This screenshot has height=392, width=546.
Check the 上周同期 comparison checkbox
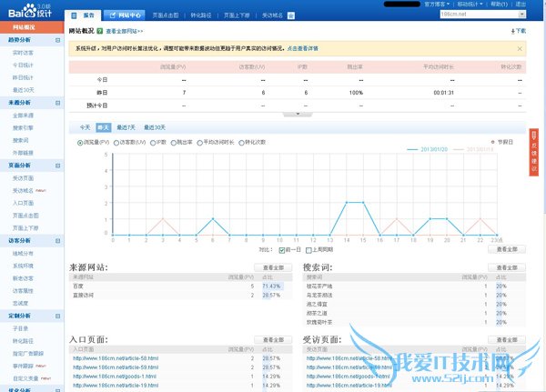tap(308, 250)
